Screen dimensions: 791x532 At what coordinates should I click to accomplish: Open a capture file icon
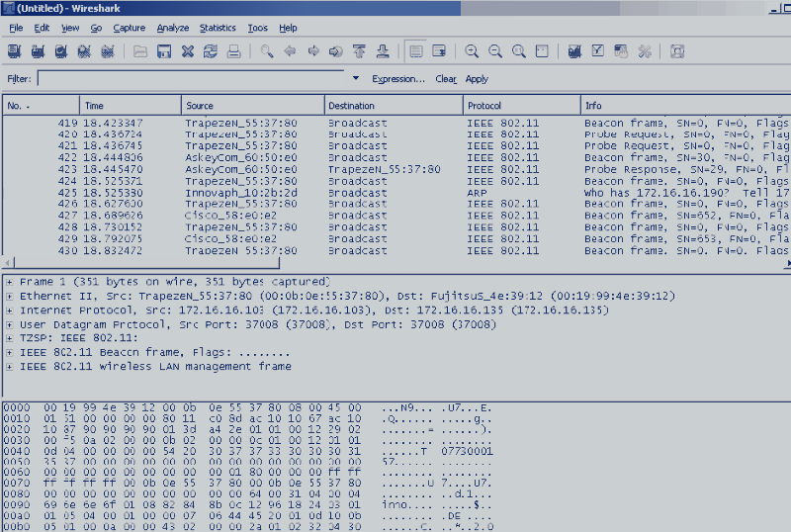pos(140,51)
